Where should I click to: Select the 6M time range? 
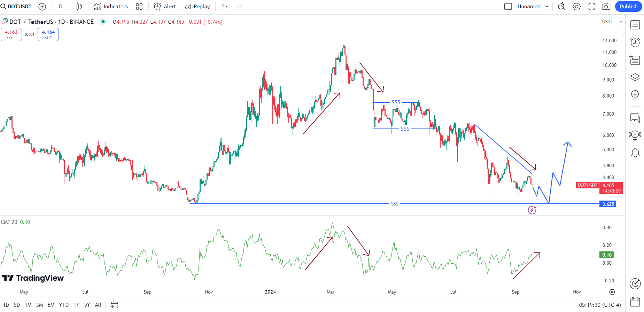(51, 305)
